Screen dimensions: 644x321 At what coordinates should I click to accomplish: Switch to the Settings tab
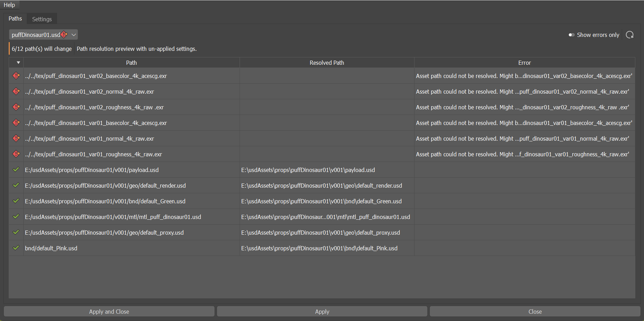point(42,19)
